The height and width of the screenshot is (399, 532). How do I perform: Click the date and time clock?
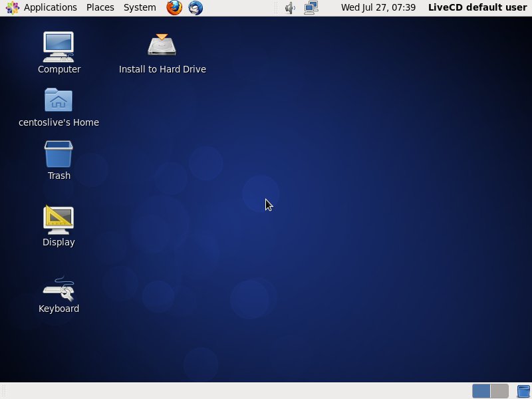tap(378, 7)
